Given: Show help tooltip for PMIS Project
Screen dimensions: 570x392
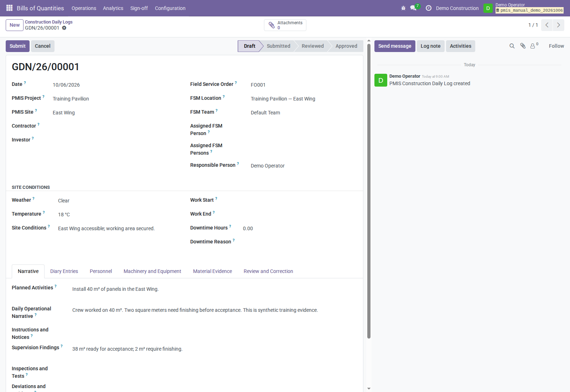Looking at the screenshot, I should coord(43,97).
